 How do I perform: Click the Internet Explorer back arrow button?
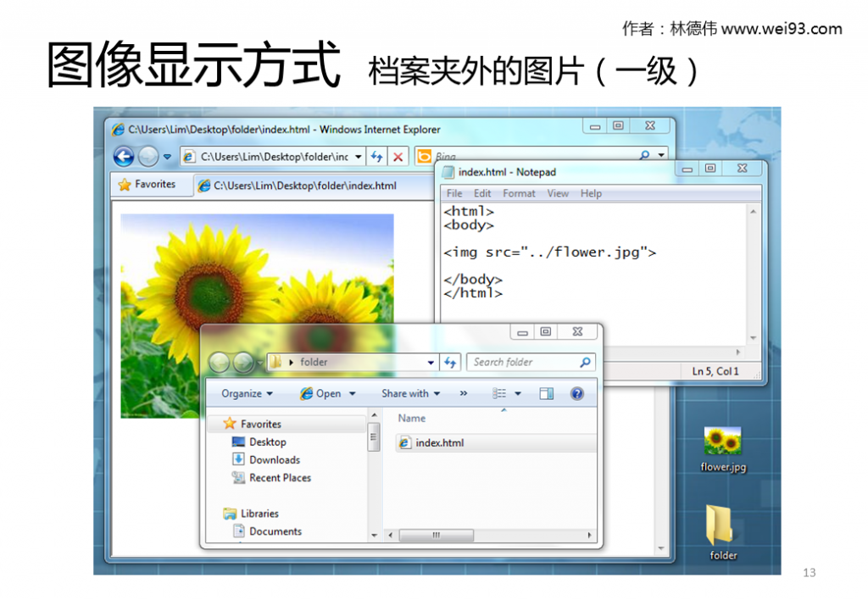point(124,157)
